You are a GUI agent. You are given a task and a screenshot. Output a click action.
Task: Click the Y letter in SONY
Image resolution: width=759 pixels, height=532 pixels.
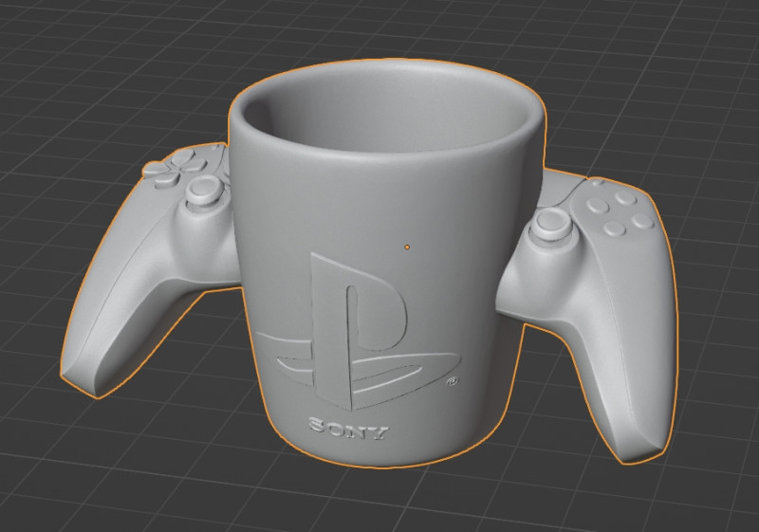(x=379, y=433)
